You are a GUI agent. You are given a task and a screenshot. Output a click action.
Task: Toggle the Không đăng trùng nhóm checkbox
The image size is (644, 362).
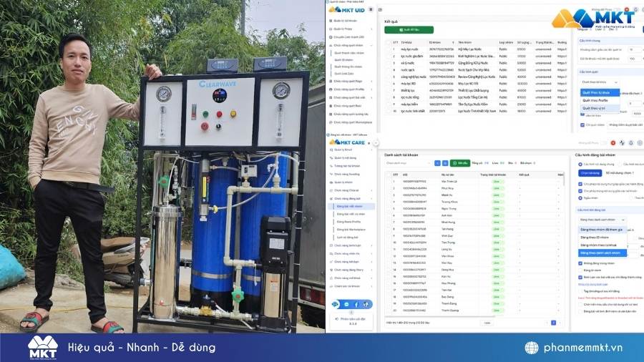coord(580,263)
